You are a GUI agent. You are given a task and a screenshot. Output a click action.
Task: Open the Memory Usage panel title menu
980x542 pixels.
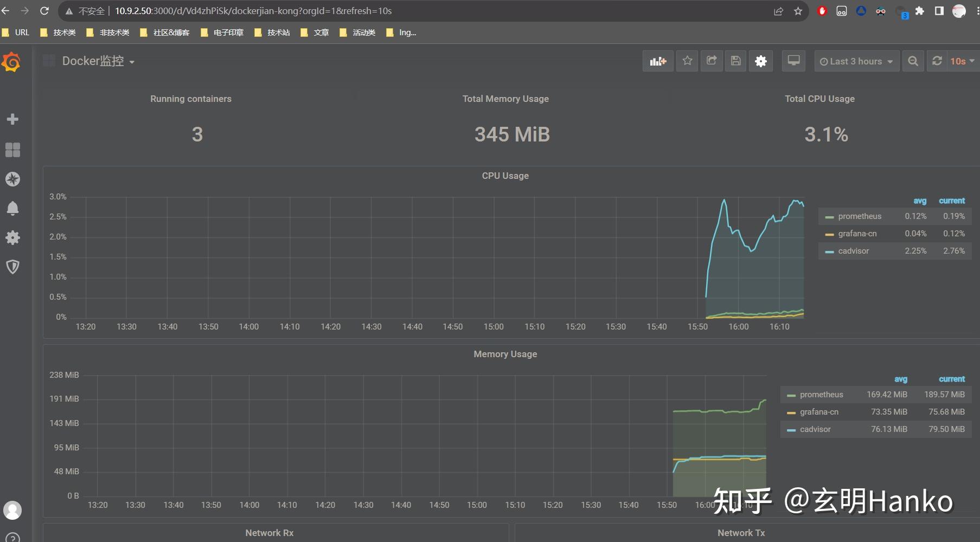pos(505,354)
